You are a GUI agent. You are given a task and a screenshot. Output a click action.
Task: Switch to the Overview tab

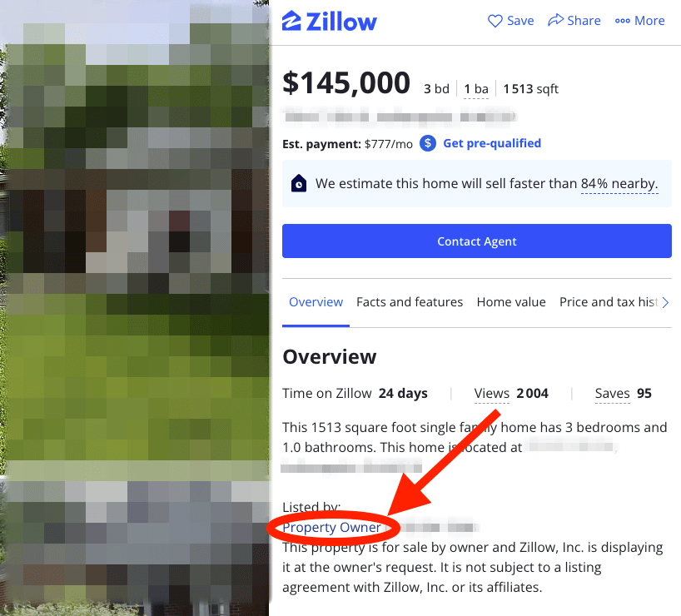pyautogui.click(x=316, y=302)
